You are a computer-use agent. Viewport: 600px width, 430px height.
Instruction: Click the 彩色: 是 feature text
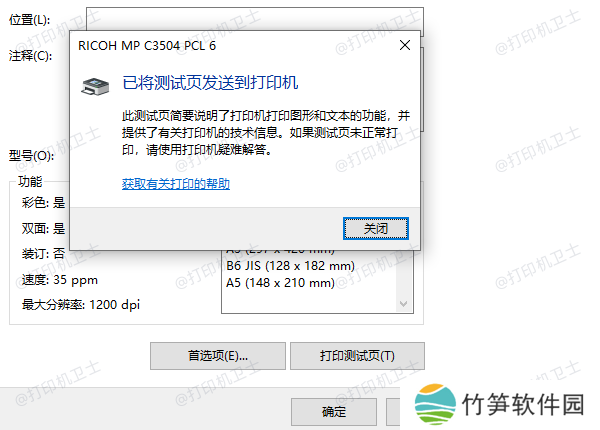pos(43,202)
